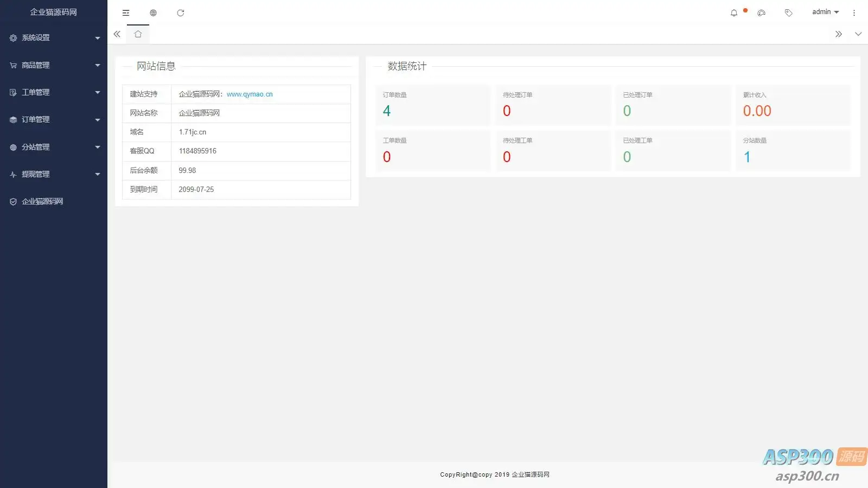Click the 工单数量 statistic card

pos(433,151)
